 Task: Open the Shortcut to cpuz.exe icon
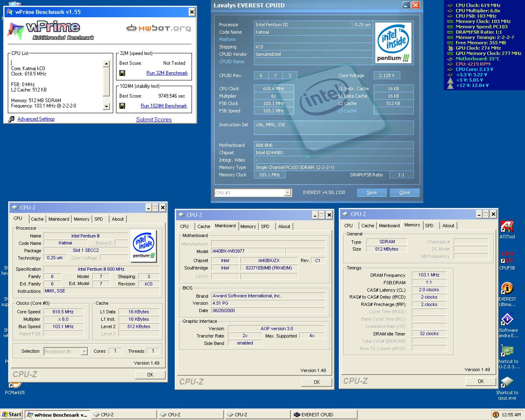507,382
